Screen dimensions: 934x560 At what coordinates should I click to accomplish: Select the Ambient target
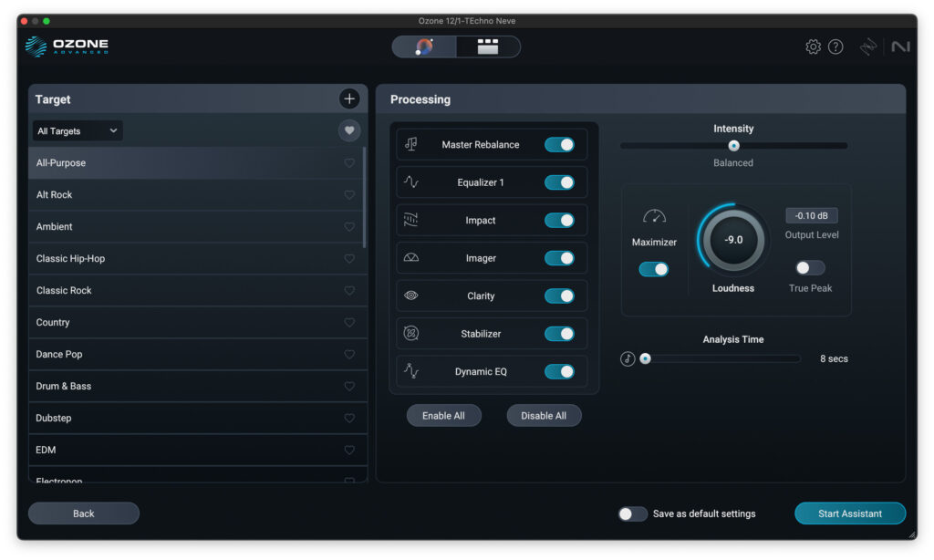pos(195,226)
